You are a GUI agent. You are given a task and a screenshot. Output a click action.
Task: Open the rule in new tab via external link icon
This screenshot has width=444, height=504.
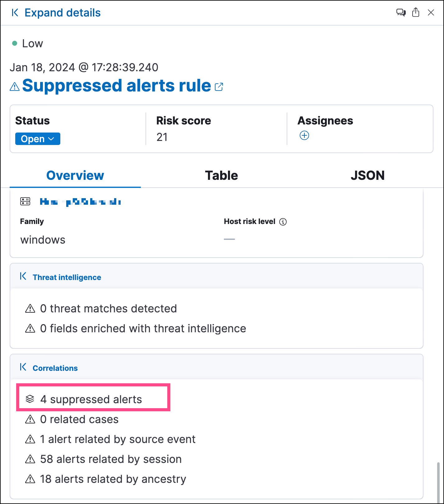coord(219,86)
